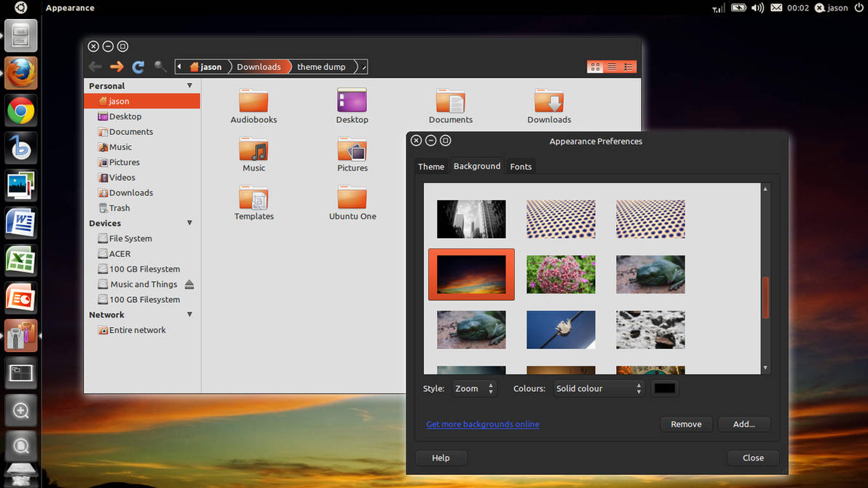Click the path bar right scroll arrow
This screenshot has height=488, width=868.
coord(363,67)
